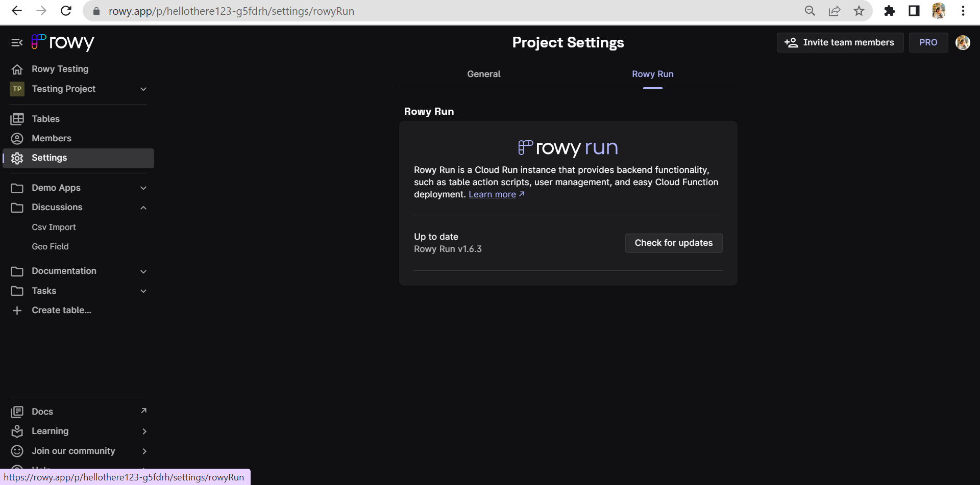
Task: Click the Settings gear icon
Action: point(17,158)
